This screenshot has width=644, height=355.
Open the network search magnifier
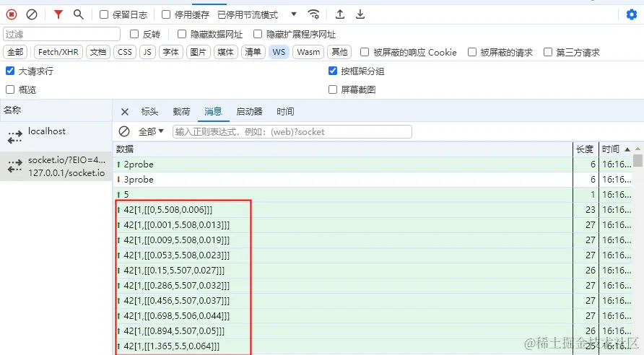(79, 14)
